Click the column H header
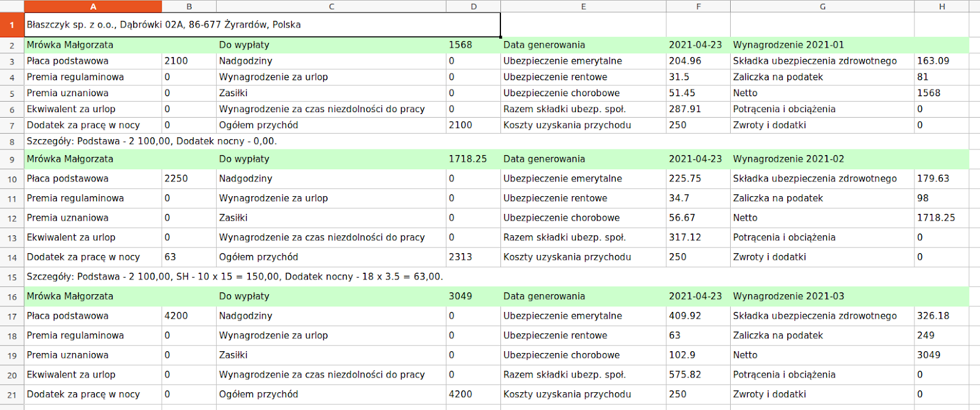The height and width of the screenshot is (410, 980). [x=941, y=7]
